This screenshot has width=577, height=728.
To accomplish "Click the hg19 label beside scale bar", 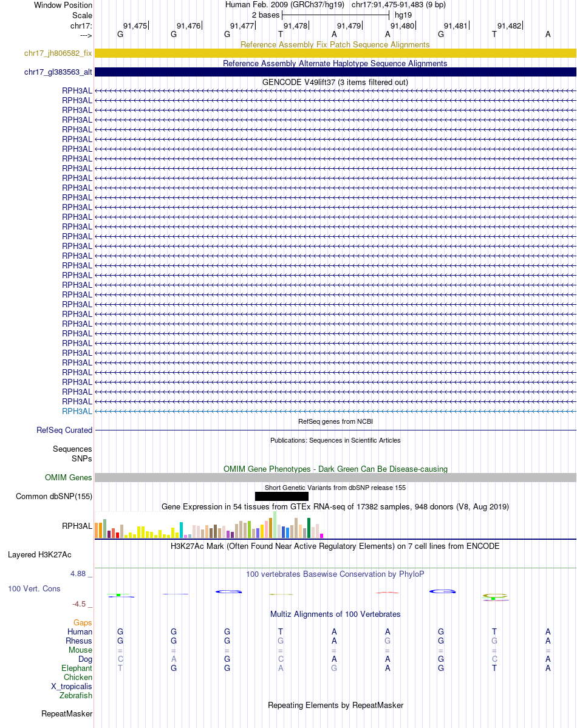I will pos(403,15).
